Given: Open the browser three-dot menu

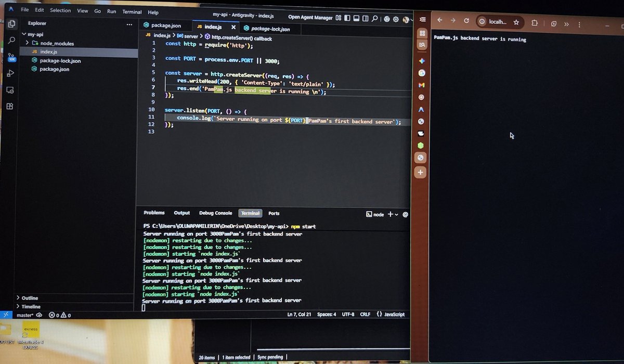Looking at the screenshot, I should [x=580, y=24].
